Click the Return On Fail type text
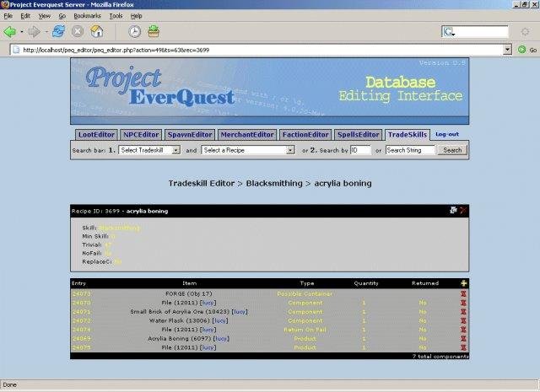Image resolution: width=540 pixels, height=392 pixels. (305, 330)
